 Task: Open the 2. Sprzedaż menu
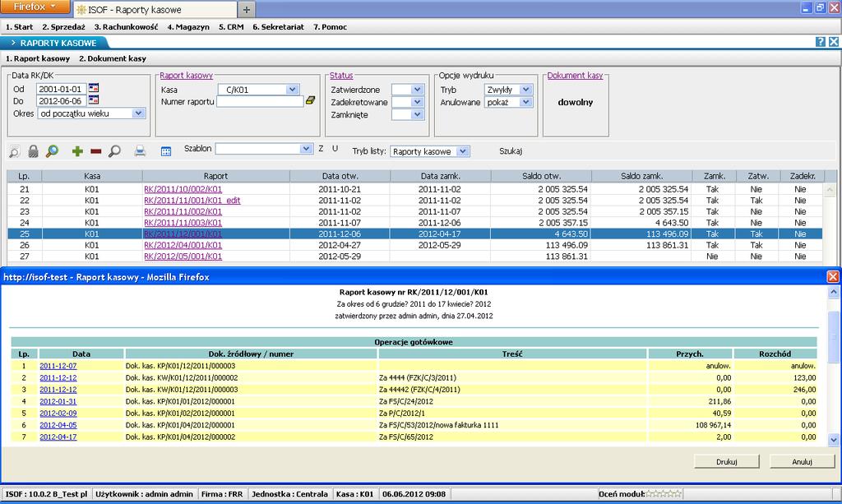(x=63, y=27)
